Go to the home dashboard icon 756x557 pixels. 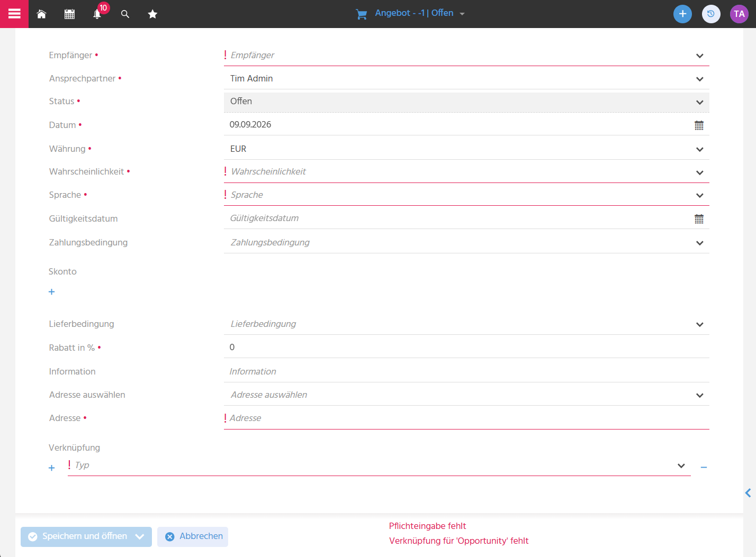pos(41,14)
